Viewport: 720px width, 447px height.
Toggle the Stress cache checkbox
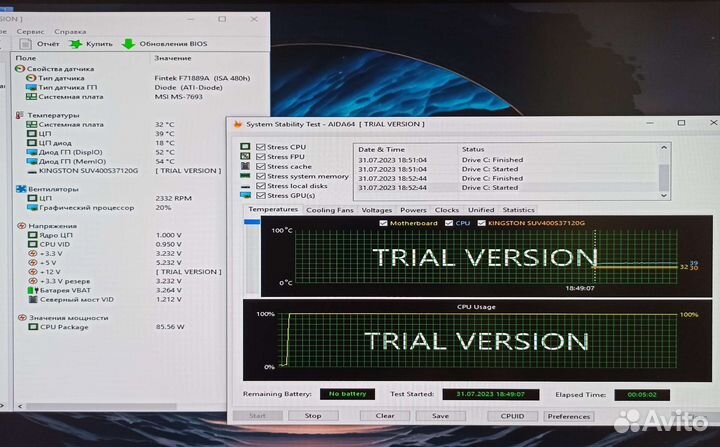(x=261, y=166)
